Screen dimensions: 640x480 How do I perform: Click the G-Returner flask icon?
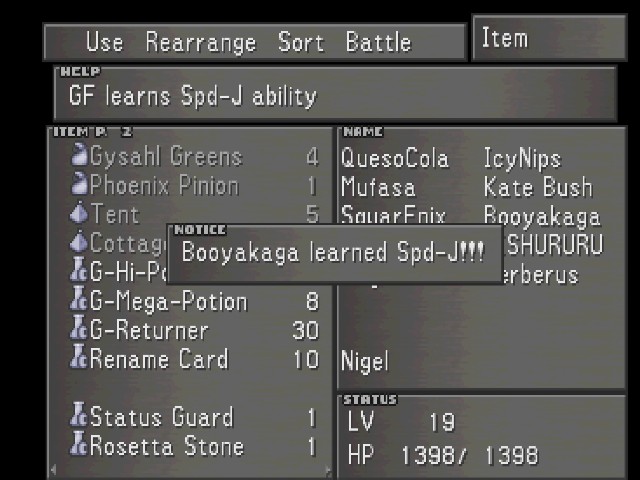[x=79, y=328]
